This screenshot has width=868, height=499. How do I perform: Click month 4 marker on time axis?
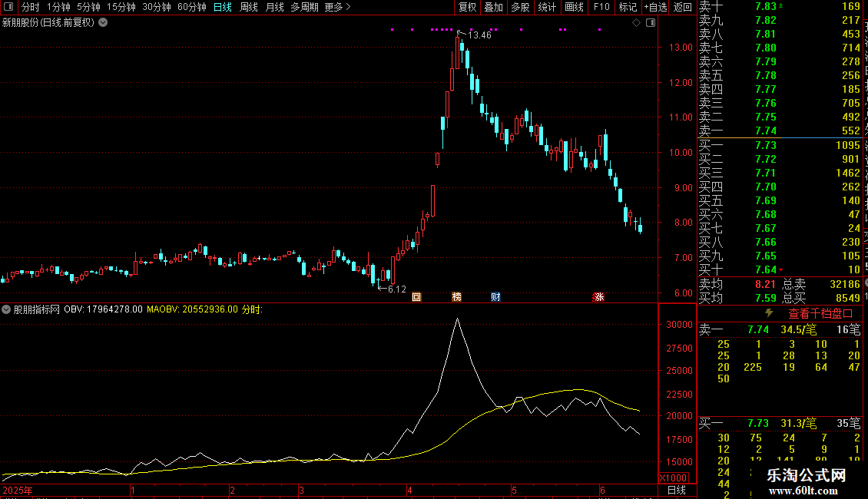[409, 490]
